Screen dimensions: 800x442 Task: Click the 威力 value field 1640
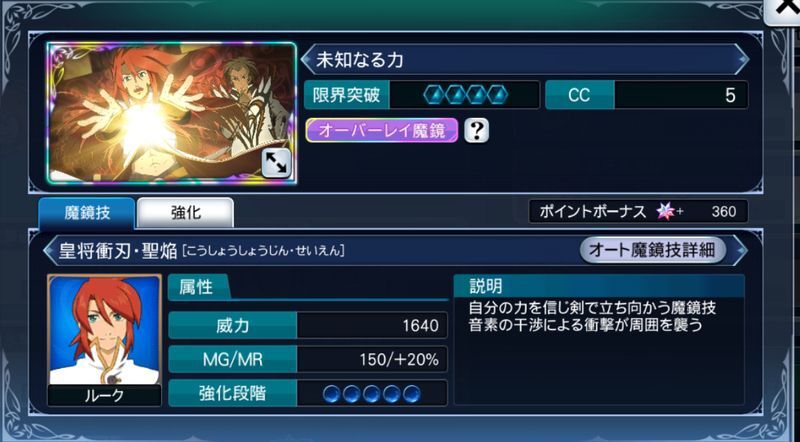[x=372, y=326]
